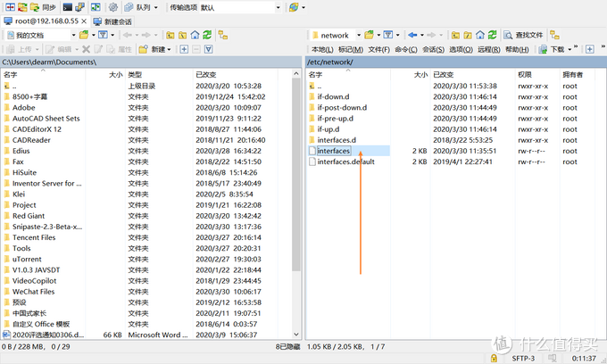The image size is (607, 364).
Task: Click the 查找文件 button
Action: pos(523,35)
